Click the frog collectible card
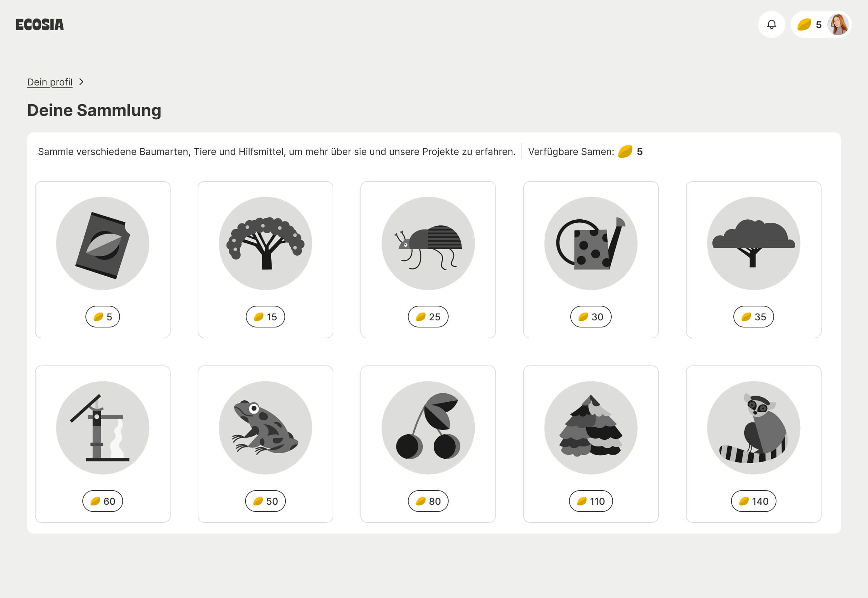868x598 pixels. (x=265, y=427)
